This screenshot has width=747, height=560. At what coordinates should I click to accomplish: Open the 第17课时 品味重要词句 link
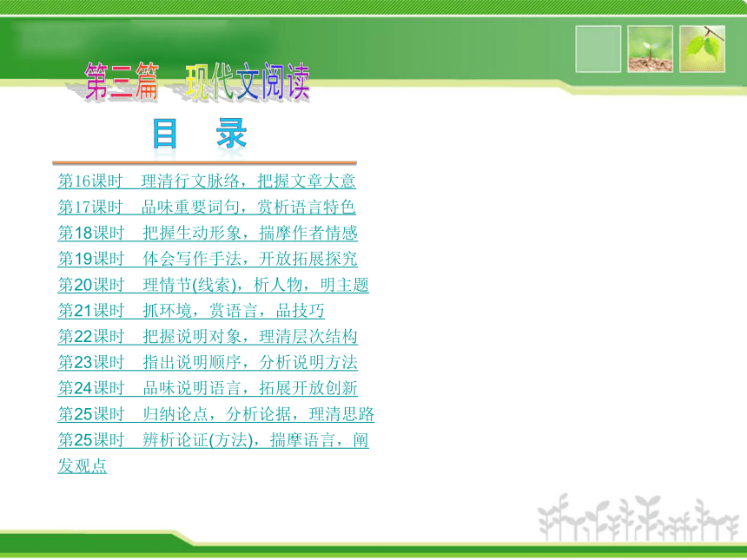pos(207,207)
